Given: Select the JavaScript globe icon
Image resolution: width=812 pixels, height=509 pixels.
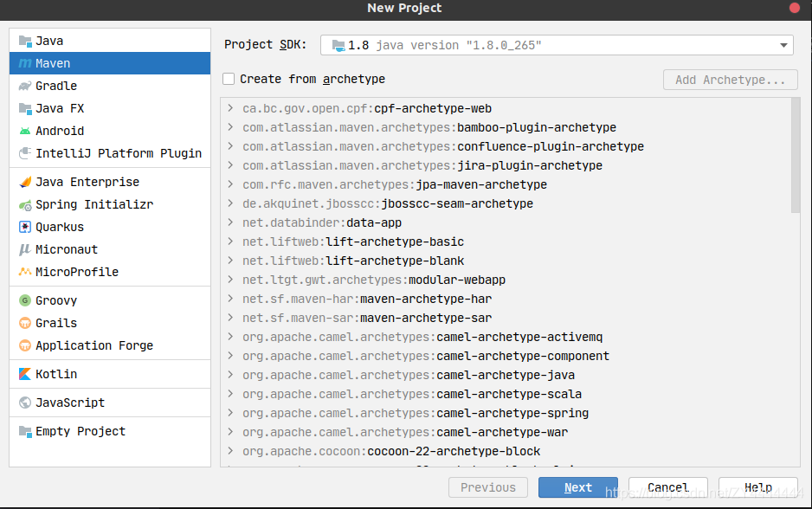Looking at the screenshot, I should [25, 403].
